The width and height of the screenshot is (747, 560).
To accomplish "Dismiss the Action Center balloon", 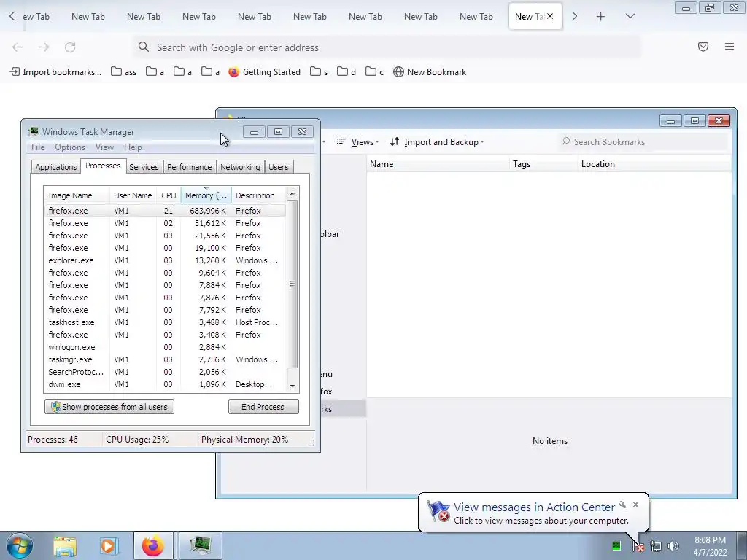I will pos(635,505).
